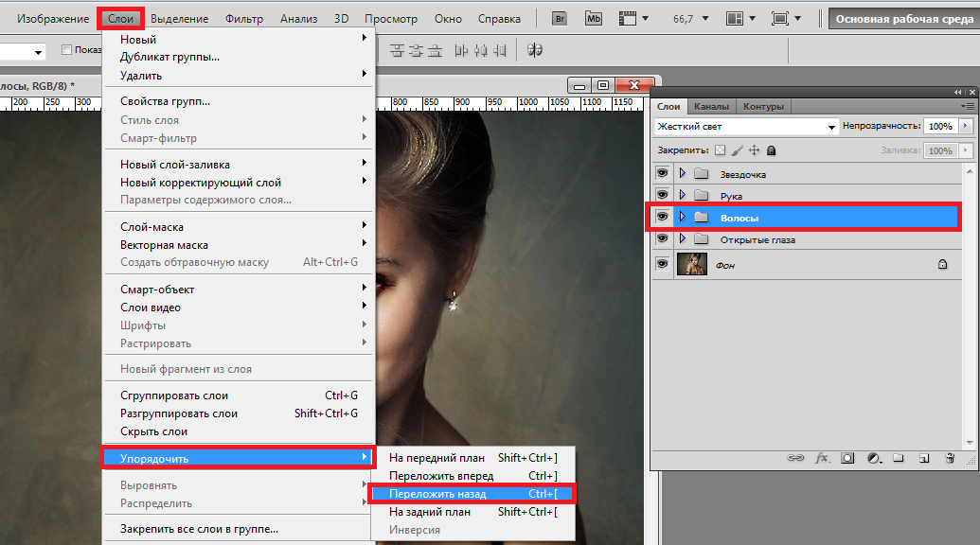980x545 pixels.
Task: Create a new group folder icon
Action: [x=898, y=459]
